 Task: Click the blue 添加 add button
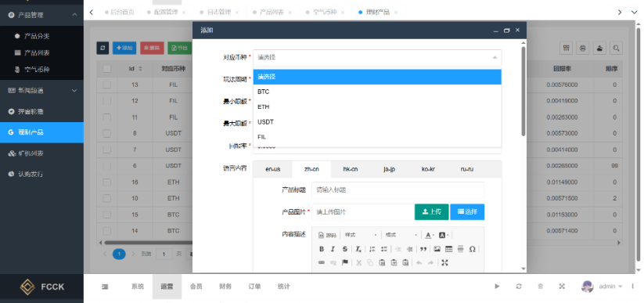click(124, 48)
